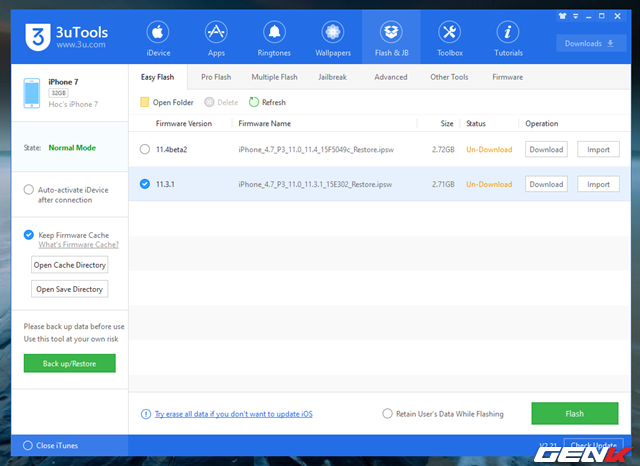Enable Auto-activate iDevice after connection
Viewport: 640px width, 466px height.
[x=29, y=190]
